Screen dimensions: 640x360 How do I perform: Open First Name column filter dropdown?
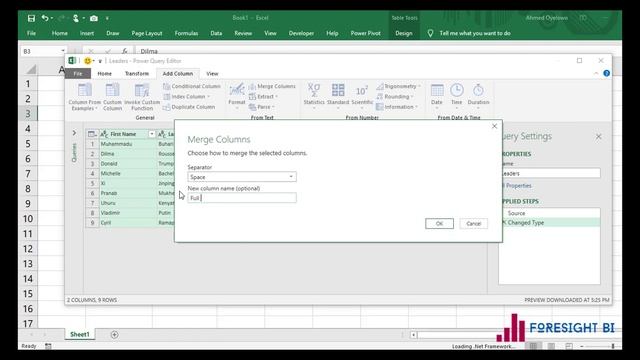[x=151, y=134]
